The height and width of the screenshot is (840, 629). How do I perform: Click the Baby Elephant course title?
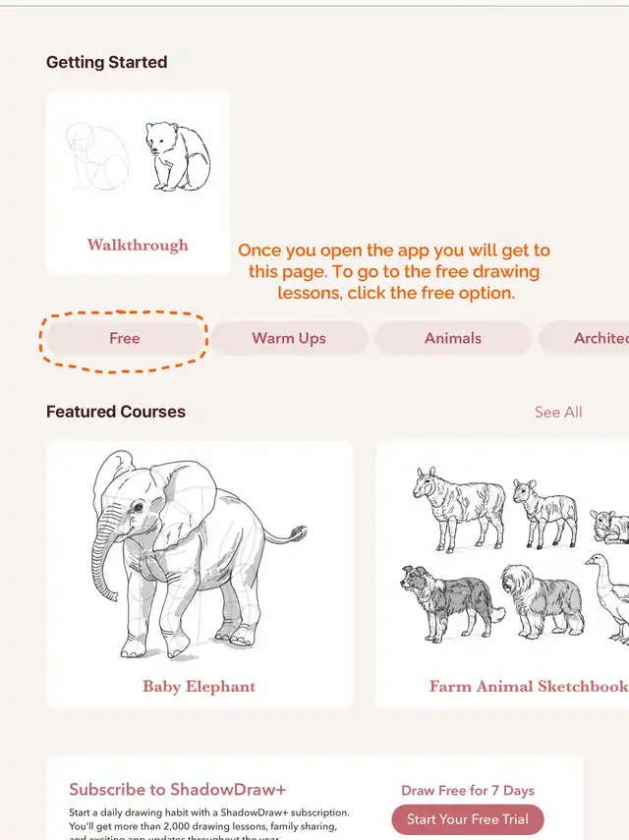point(200,687)
